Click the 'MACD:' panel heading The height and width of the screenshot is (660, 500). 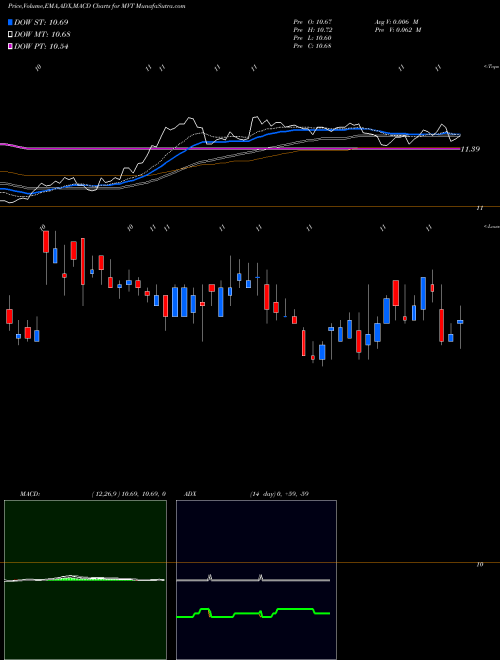pyautogui.click(x=30, y=494)
